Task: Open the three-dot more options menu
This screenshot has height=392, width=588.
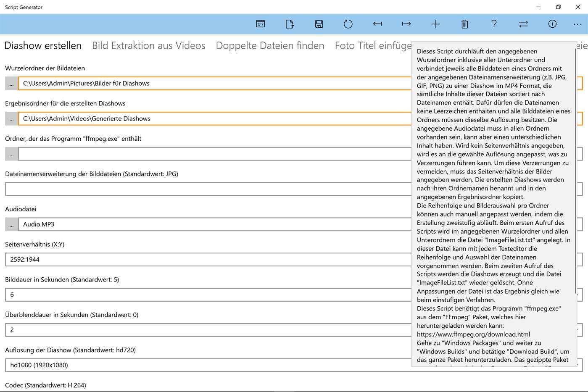Action: pyautogui.click(x=577, y=24)
